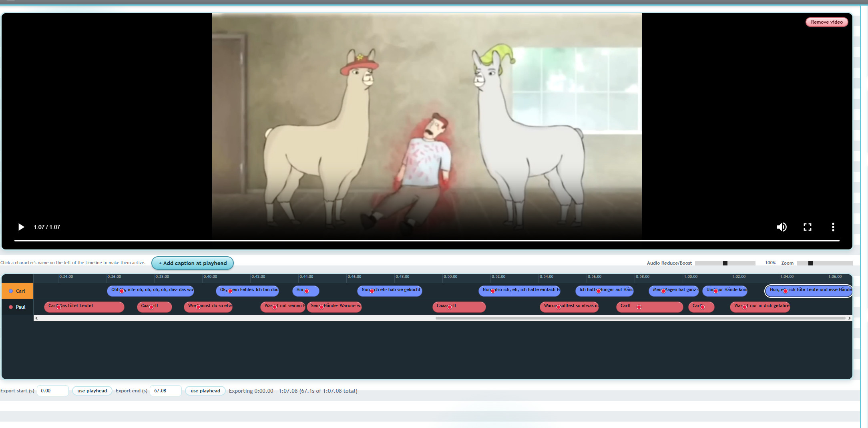The image size is (868, 428).
Task: Click the timeline horizontal scrollbar thumb
Action: [640, 318]
